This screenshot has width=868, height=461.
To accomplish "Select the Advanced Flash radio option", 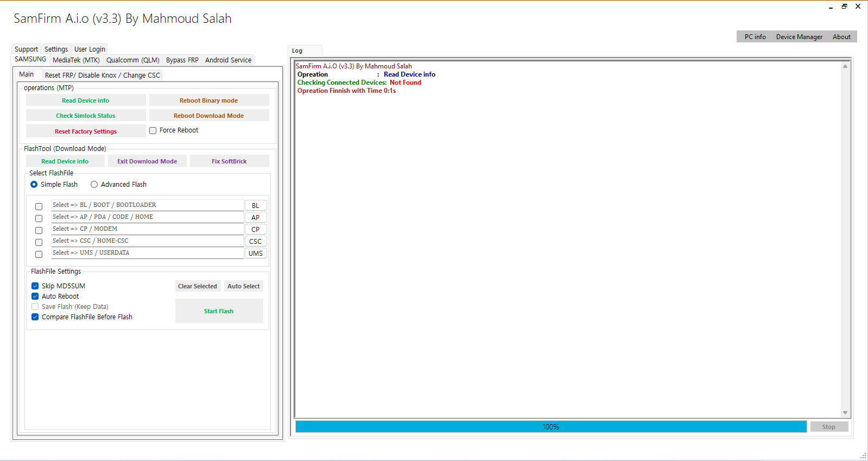I will [x=94, y=185].
